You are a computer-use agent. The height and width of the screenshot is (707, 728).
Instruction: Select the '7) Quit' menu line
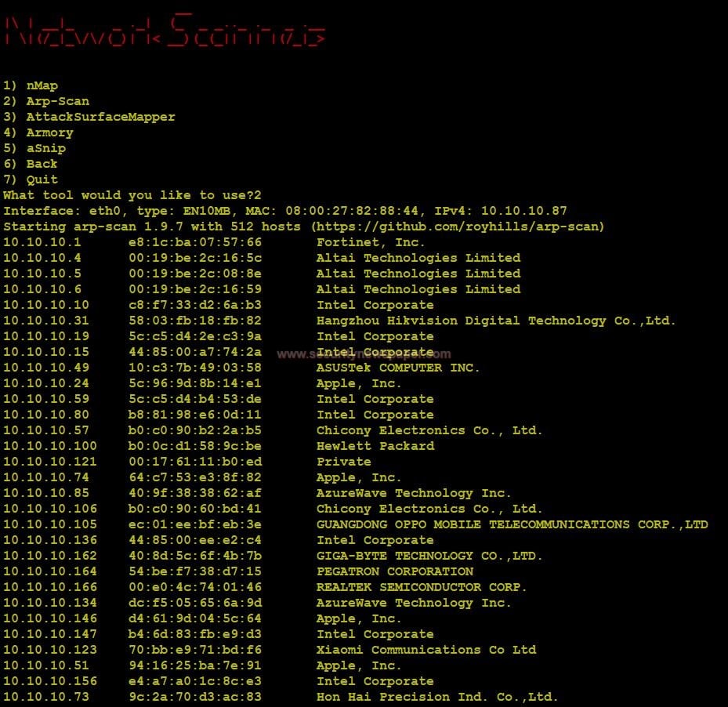(x=31, y=179)
